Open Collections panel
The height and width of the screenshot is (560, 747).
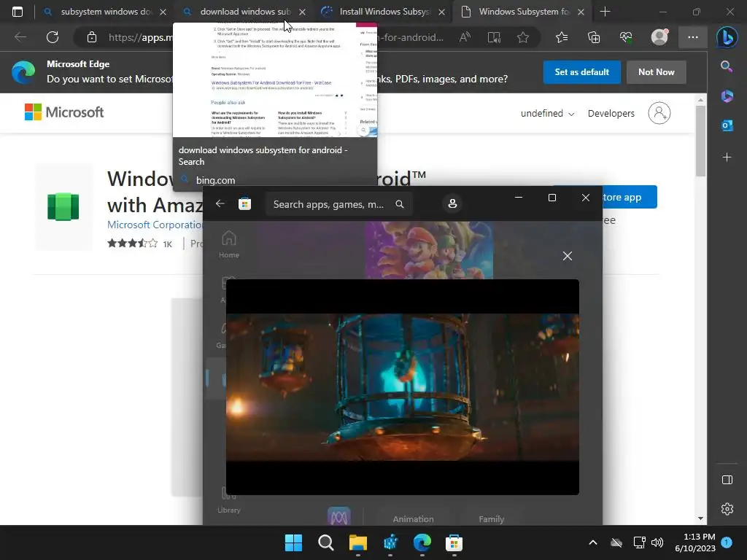point(594,37)
